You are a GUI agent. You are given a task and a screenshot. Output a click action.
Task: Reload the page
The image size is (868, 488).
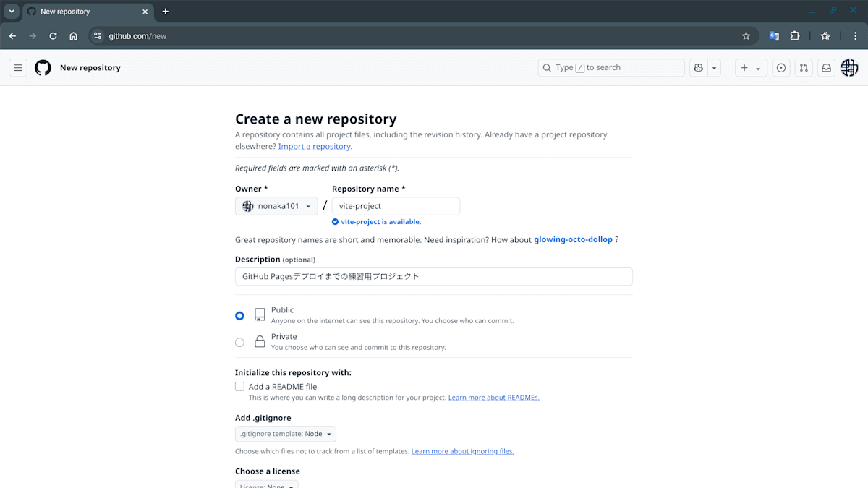pos(53,36)
